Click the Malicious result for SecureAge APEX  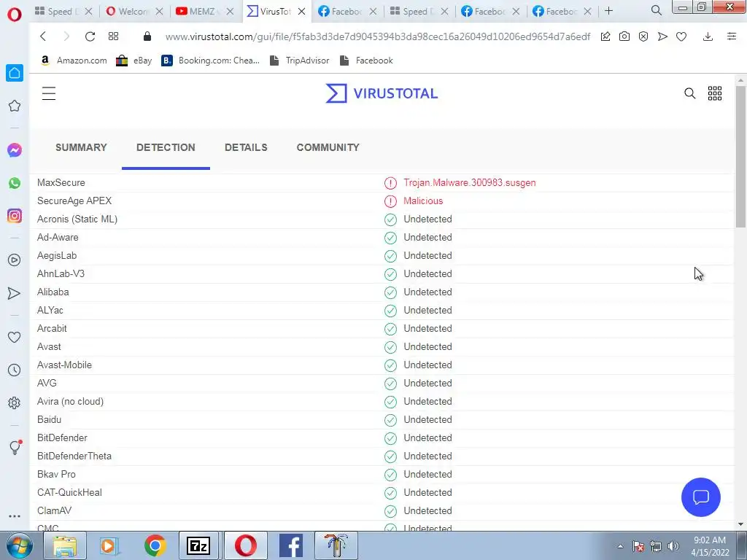(x=423, y=201)
